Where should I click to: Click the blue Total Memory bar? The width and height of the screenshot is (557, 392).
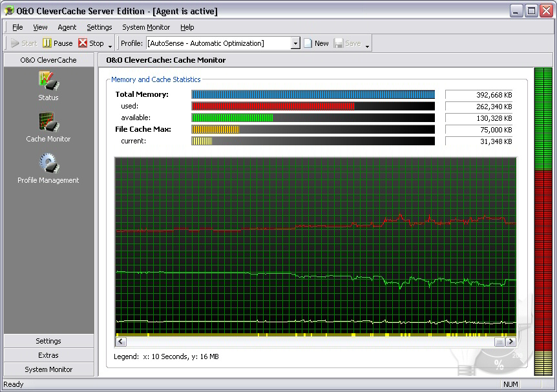[x=313, y=94]
